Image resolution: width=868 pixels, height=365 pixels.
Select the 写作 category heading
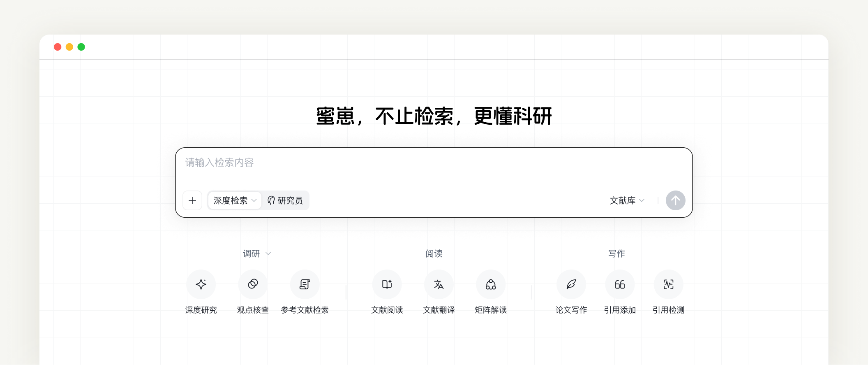616,253
